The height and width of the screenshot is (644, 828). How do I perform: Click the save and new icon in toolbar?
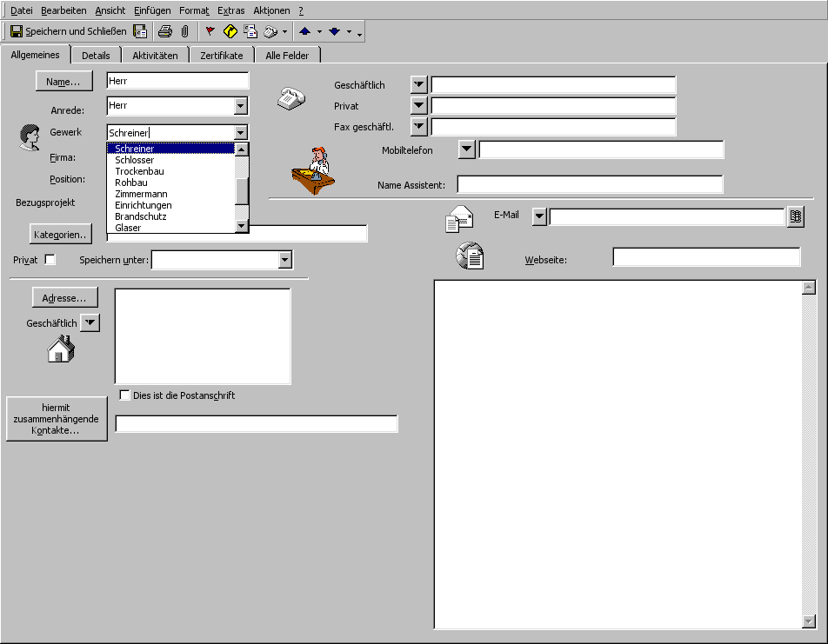pos(140,32)
